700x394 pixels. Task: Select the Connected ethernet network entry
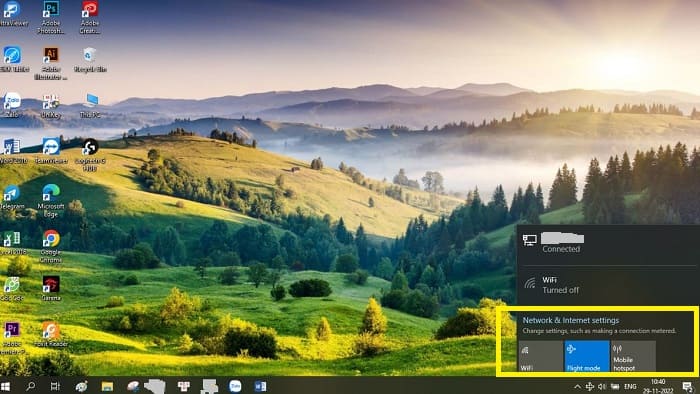click(x=608, y=244)
